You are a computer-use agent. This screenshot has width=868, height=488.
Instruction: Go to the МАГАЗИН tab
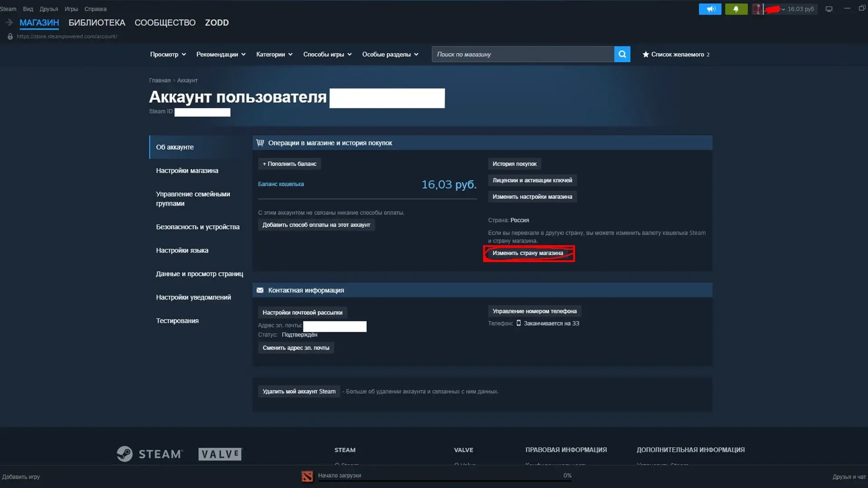pos(39,23)
